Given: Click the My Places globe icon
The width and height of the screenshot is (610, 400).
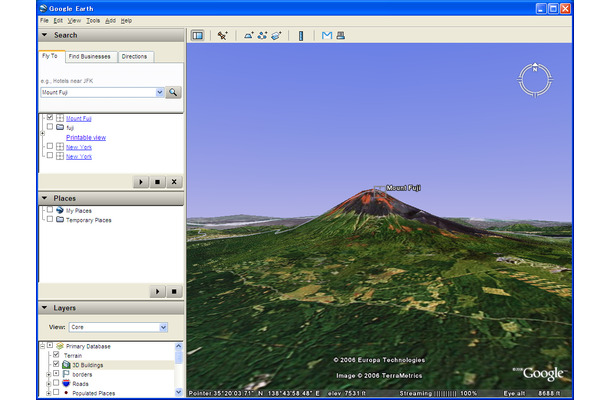Looking at the screenshot, I should 60,210.
